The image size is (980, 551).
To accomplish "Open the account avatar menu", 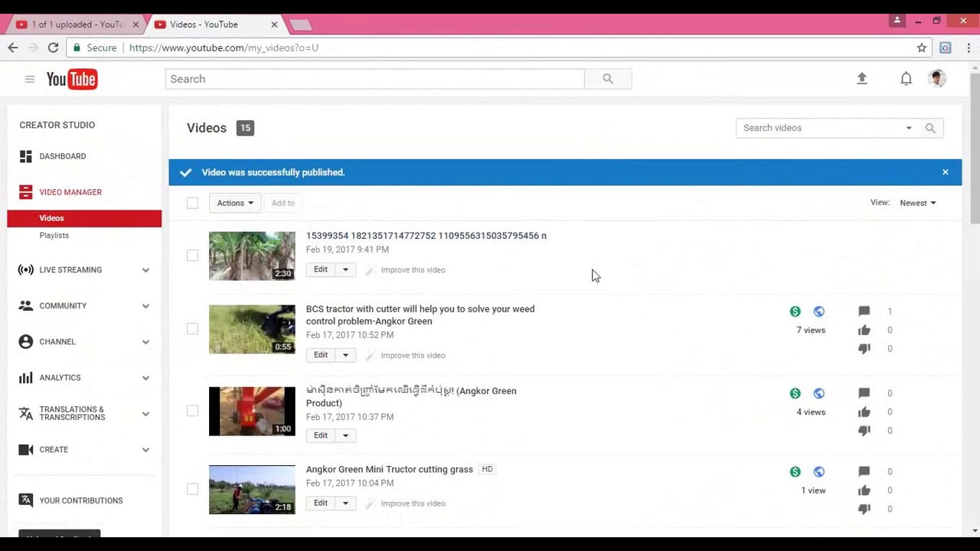I will pyautogui.click(x=937, y=78).
